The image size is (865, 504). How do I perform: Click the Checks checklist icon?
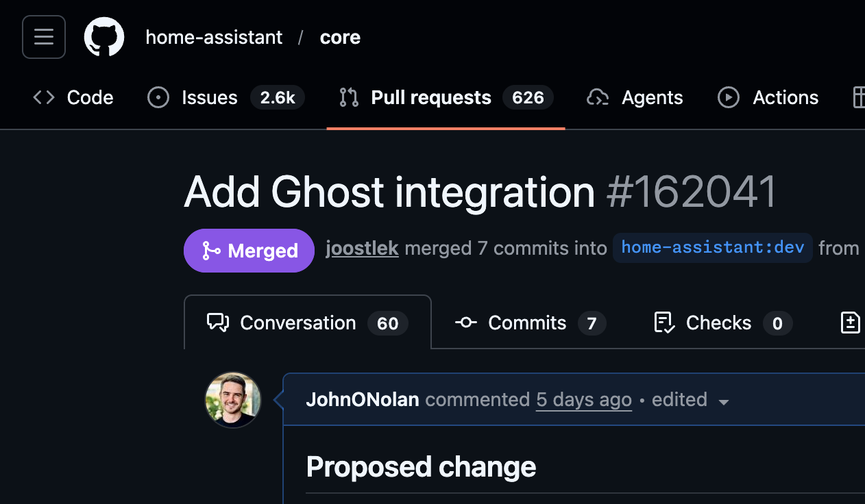click(x=664, y=323)
